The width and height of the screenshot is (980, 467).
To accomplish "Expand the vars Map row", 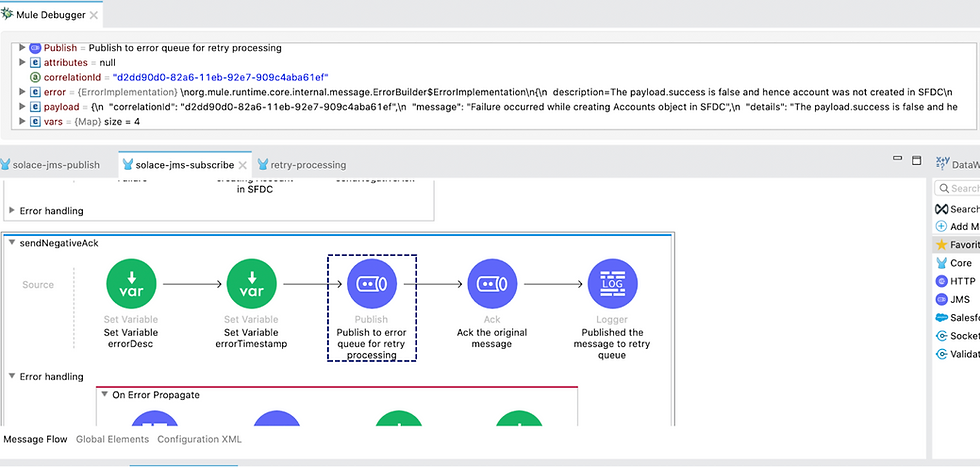I will click(x=22, y=121).
